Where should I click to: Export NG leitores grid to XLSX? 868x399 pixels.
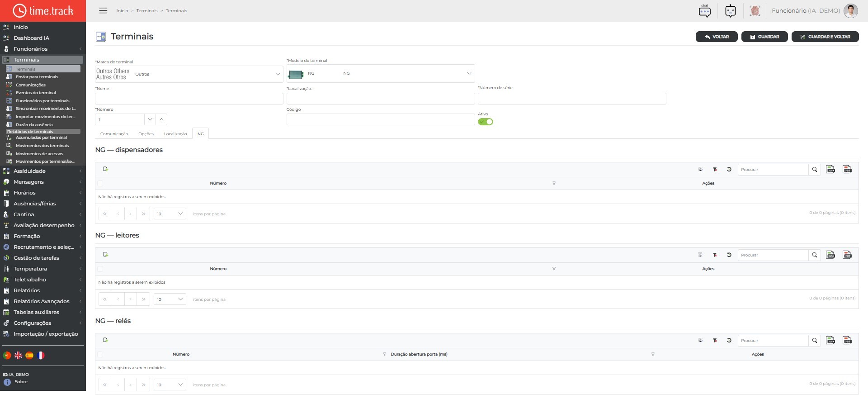tap(830, 255)
